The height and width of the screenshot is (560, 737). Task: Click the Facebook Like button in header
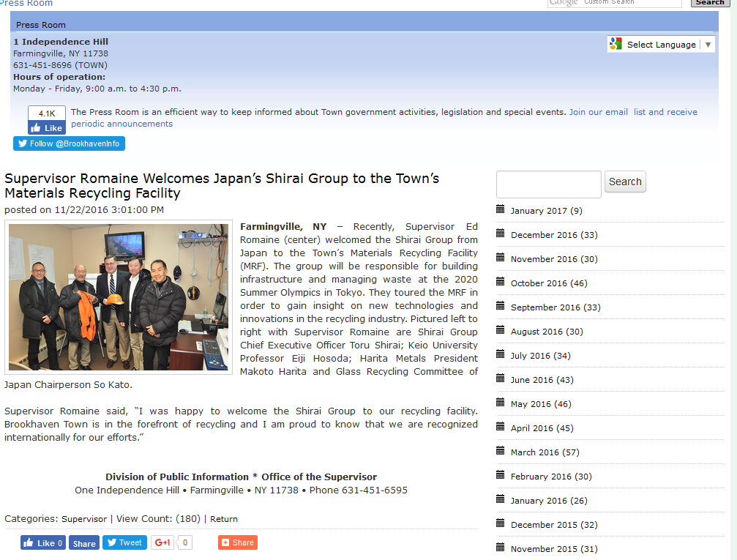[x=47, y=128]
